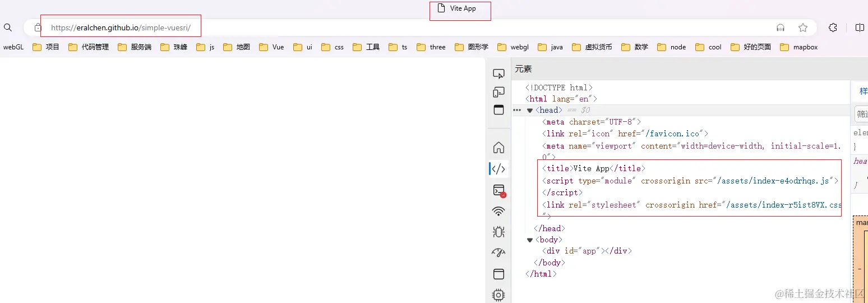Activate the DevTools inspect element picker
The height and width of the screenshot is (303, 868).
coord(498,74)
